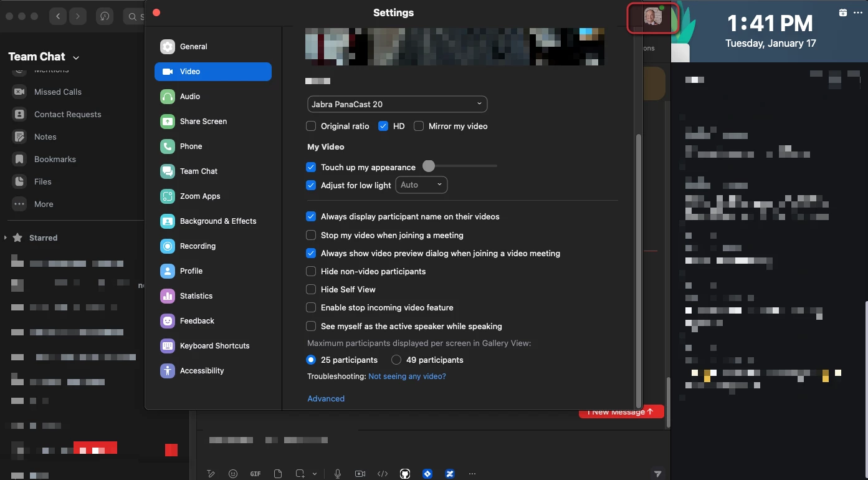Open Notes in the sidebar

(45, 137)
